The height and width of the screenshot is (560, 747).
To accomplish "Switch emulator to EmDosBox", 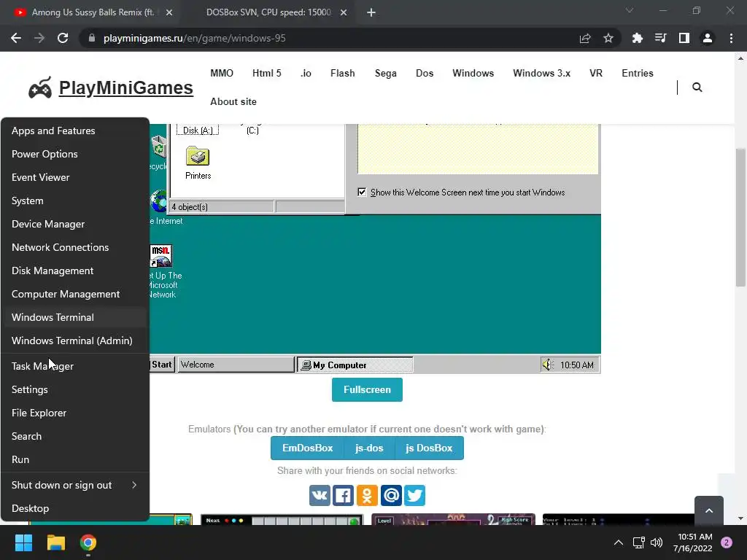I will 307,448.
